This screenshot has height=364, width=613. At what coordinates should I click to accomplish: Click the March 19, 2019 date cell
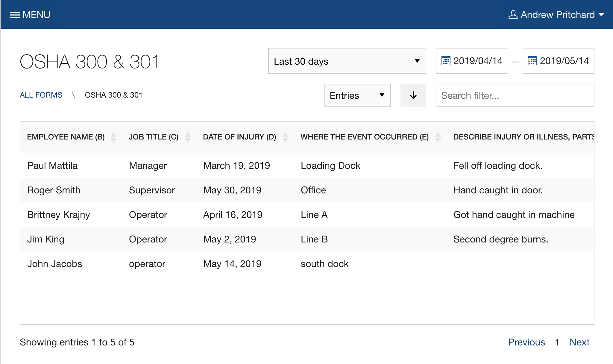(x=236, y=166)
